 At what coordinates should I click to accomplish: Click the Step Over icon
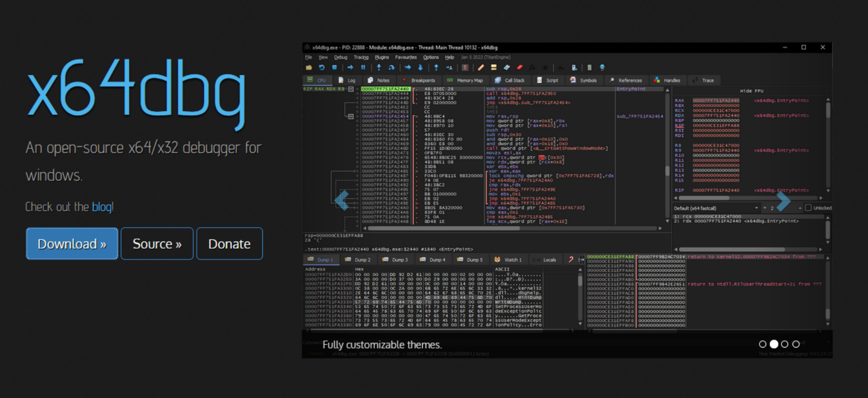pyautogui.click(x=392, y=67)
